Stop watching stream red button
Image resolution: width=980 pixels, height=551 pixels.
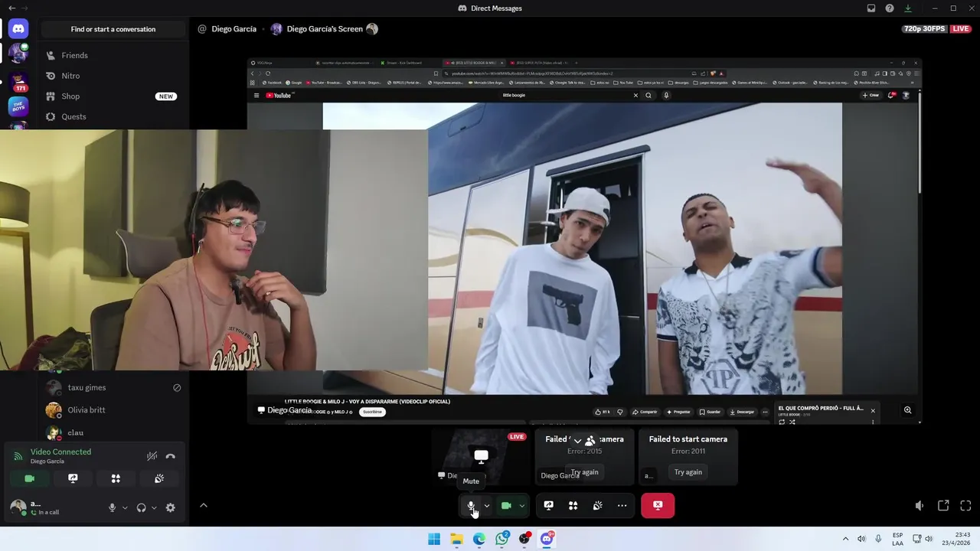coord(658,505)
